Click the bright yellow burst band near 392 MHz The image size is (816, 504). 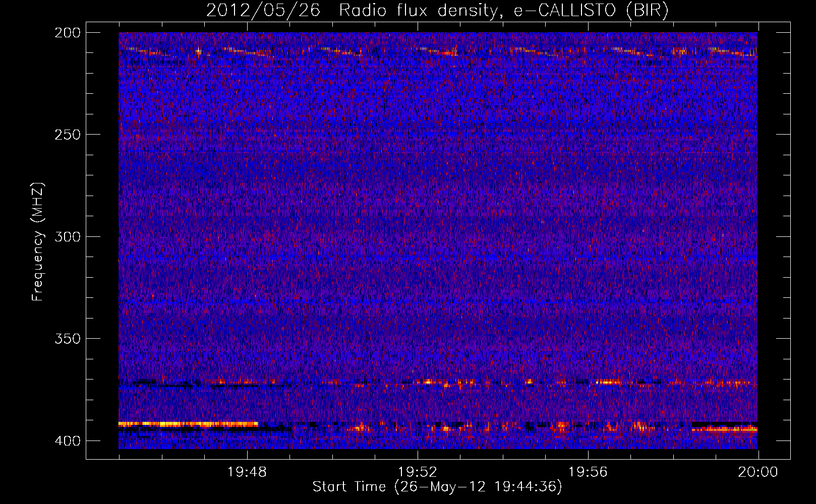(x=188, y=424)
